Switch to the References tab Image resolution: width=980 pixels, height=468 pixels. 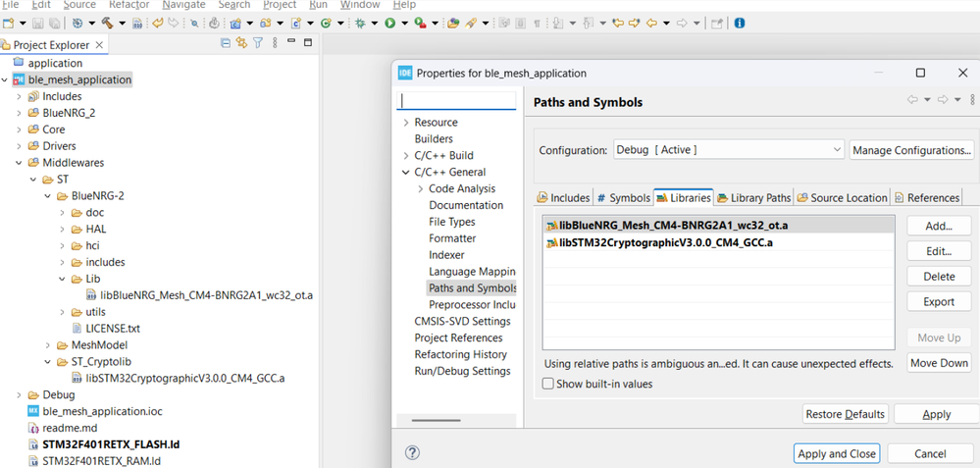[927, 197]
